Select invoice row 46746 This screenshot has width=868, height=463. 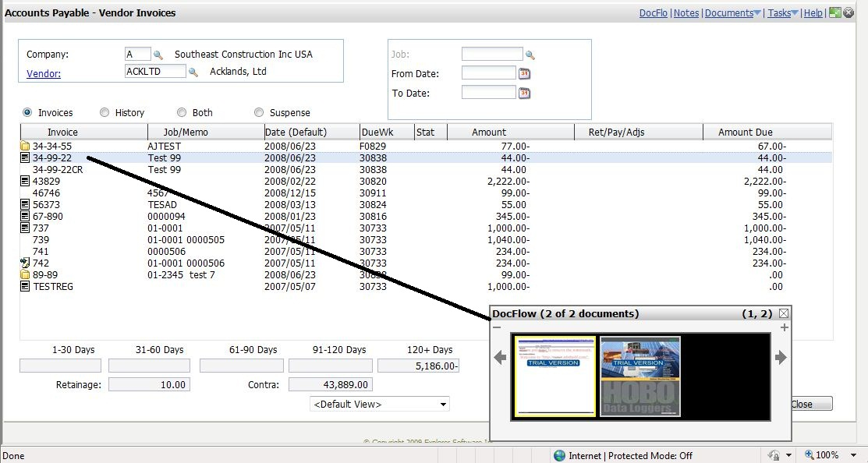tap(427, 193)
